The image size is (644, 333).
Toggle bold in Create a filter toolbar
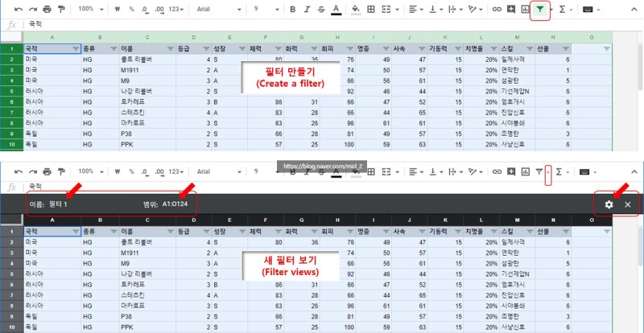click(293, 9)
